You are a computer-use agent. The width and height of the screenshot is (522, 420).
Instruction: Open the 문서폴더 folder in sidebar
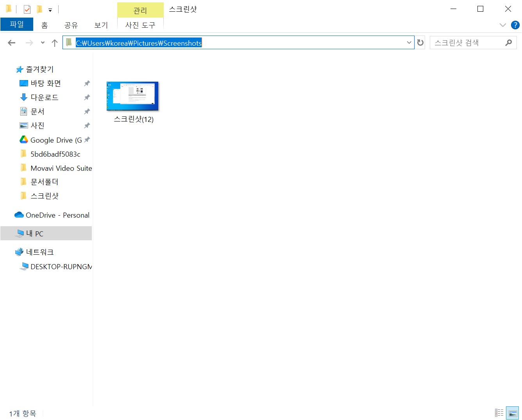(45, 182)
